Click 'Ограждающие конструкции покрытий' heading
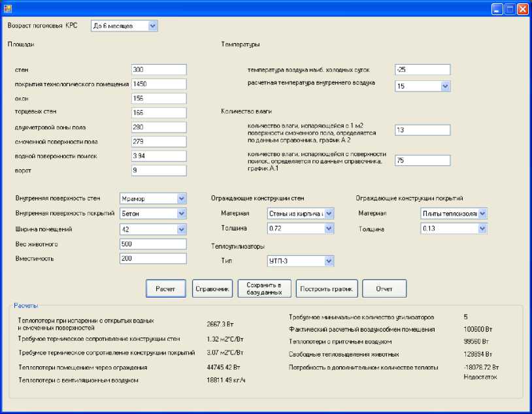532x414 pixels. 409,199
